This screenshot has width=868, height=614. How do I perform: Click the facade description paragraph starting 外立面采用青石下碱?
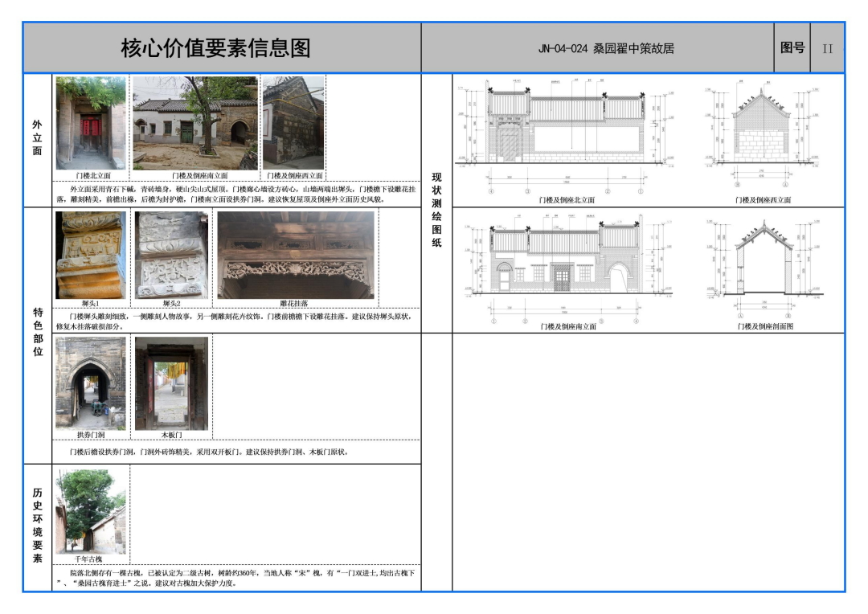pyautogui.click(x=236, y=194)
